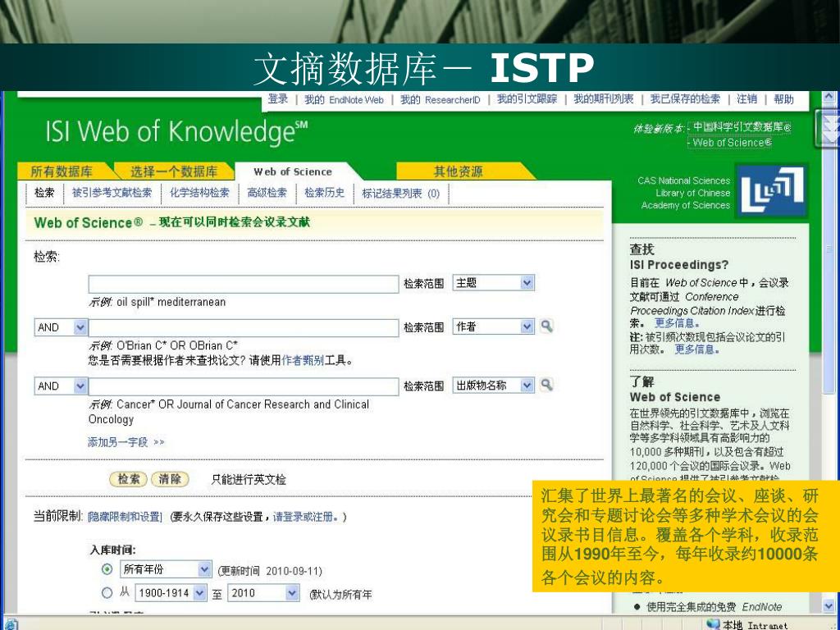The width and height of the screenshot is (840, 630).
Task: Click the publication name lookup magnifier icon
Action: click(546, 385)
